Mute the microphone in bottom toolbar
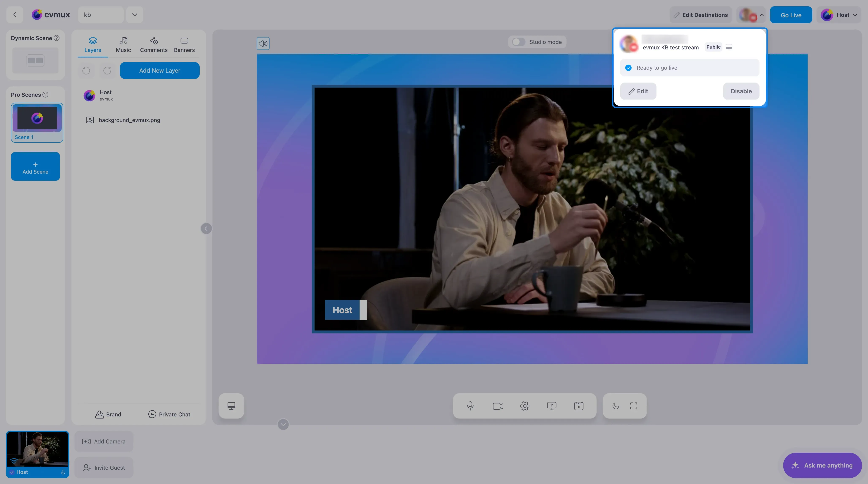Screen dimensions: 868x484 point(470,406)
